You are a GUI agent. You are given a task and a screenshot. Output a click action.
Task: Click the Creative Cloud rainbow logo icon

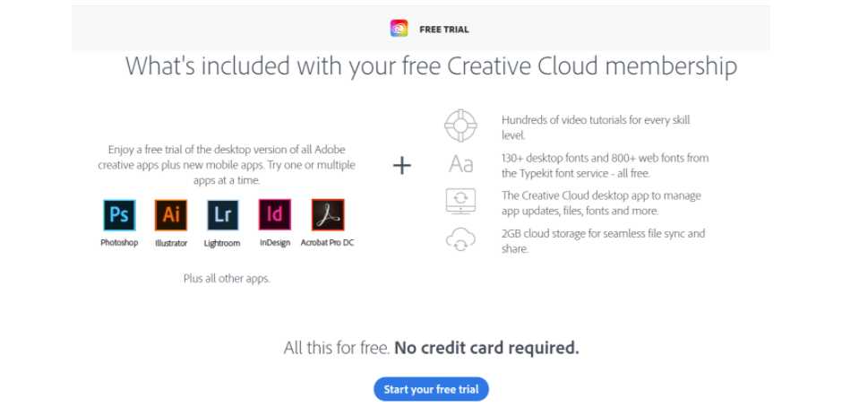tap(399, 29)
